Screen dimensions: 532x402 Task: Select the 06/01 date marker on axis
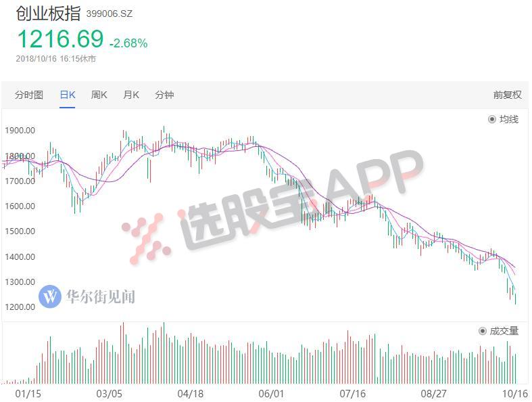pos(271,393)
